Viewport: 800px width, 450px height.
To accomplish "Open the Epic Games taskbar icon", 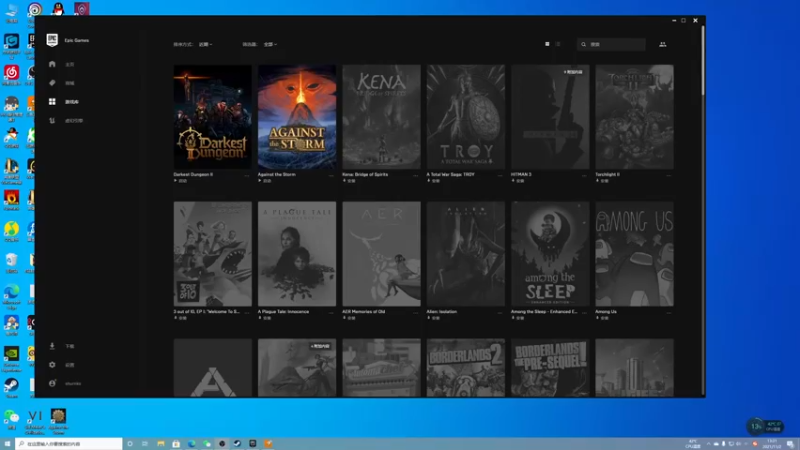I will tap(253, 444).
